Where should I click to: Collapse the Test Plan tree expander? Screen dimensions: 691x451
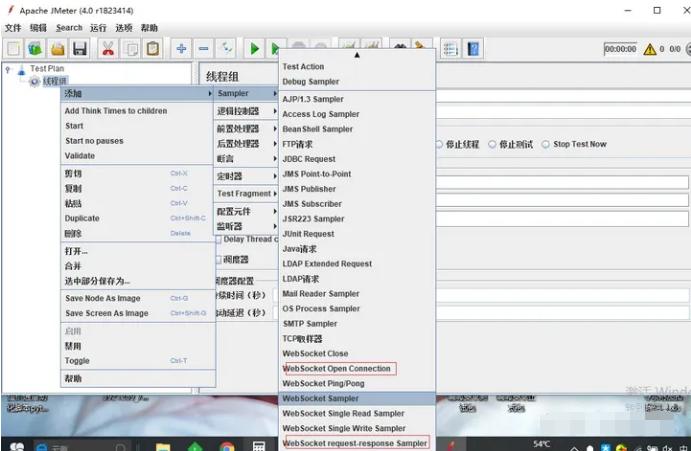click(7, 69)
